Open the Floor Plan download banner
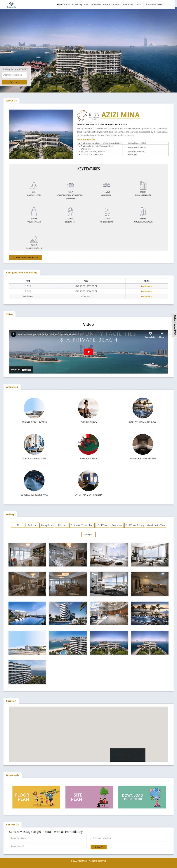The height and width of the screenshot is (868, 177). point(36,797)
